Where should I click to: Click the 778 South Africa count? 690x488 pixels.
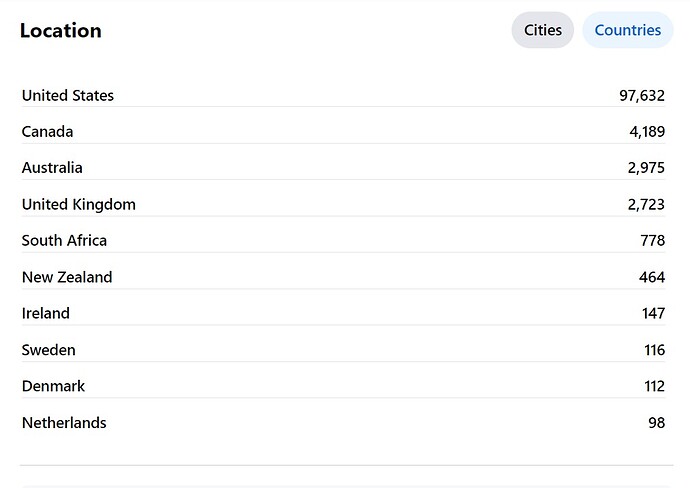coord(653,241)
